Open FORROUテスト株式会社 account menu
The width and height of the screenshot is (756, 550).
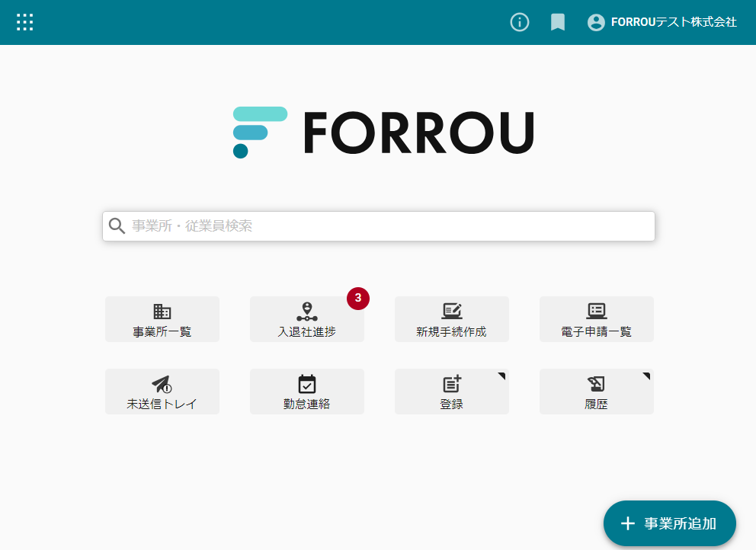[662, 22]
